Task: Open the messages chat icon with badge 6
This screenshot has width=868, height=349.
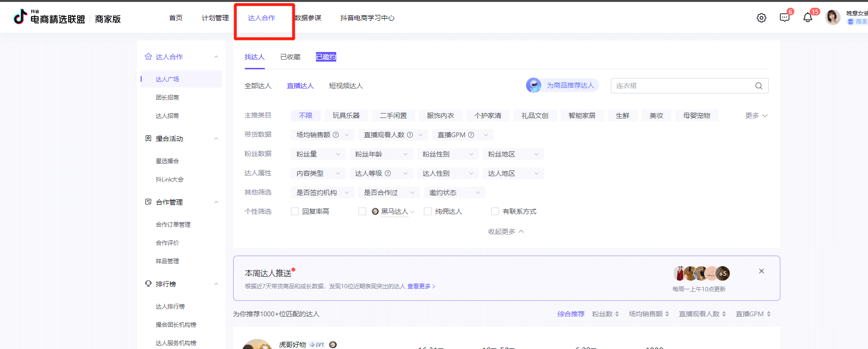Action: click(x=785, y=18)
